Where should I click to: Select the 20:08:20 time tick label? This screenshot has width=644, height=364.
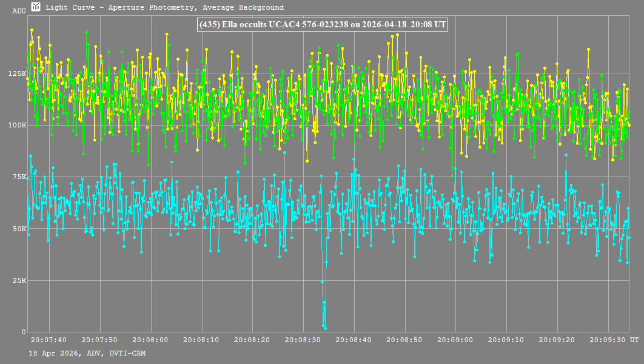click(252, 340)
